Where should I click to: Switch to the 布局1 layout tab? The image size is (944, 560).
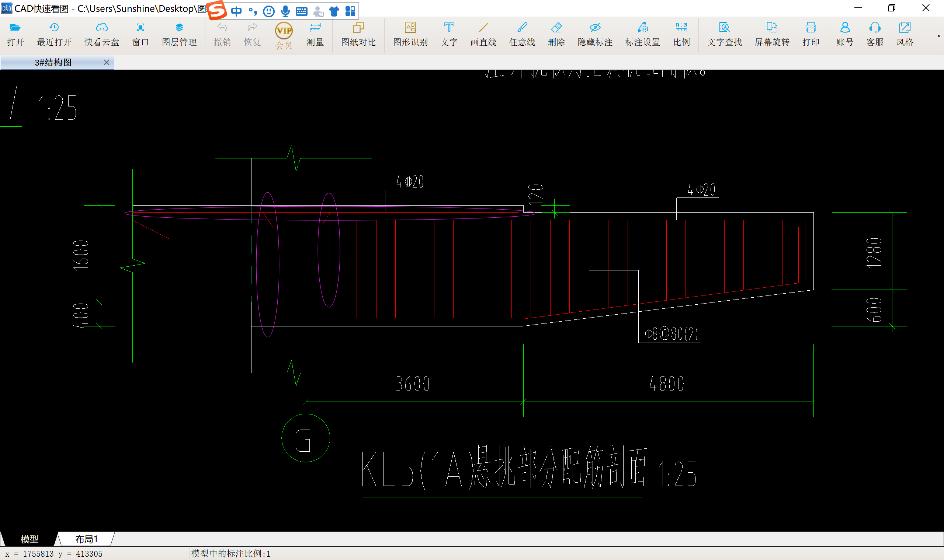tap(86, 539)
